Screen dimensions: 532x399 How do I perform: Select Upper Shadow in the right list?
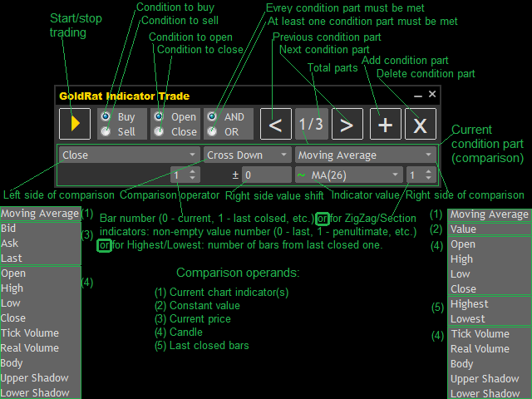490,379
